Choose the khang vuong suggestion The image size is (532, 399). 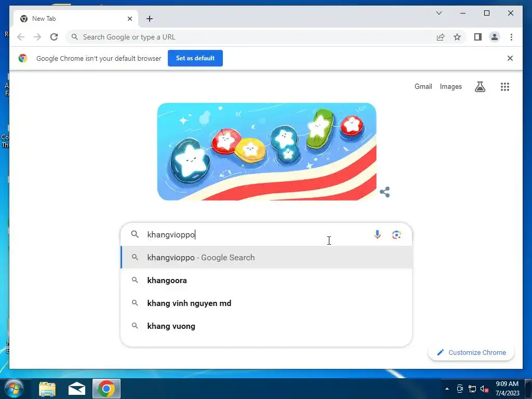(x=267, y=326)
